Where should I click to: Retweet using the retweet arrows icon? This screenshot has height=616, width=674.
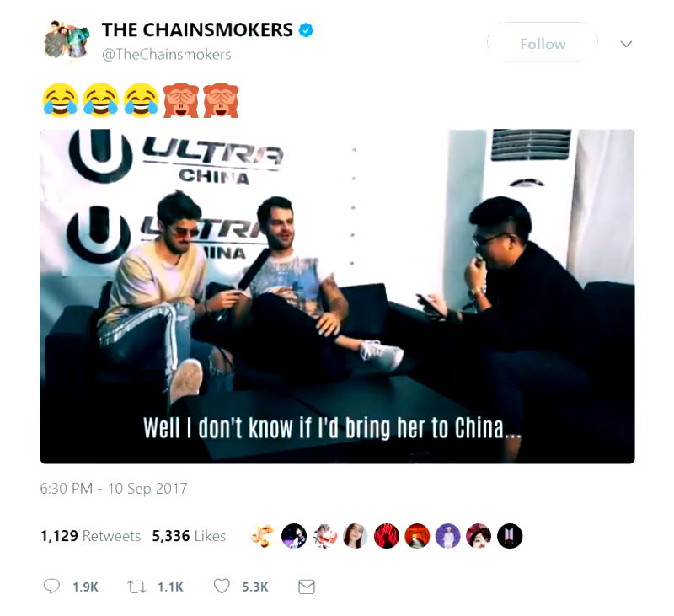click(x=136, y=587)
